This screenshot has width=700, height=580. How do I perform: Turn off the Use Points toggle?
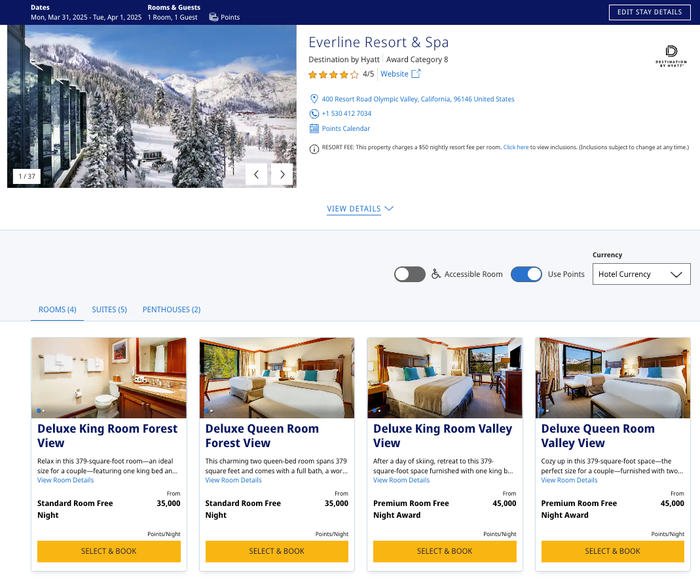(526, 274)
